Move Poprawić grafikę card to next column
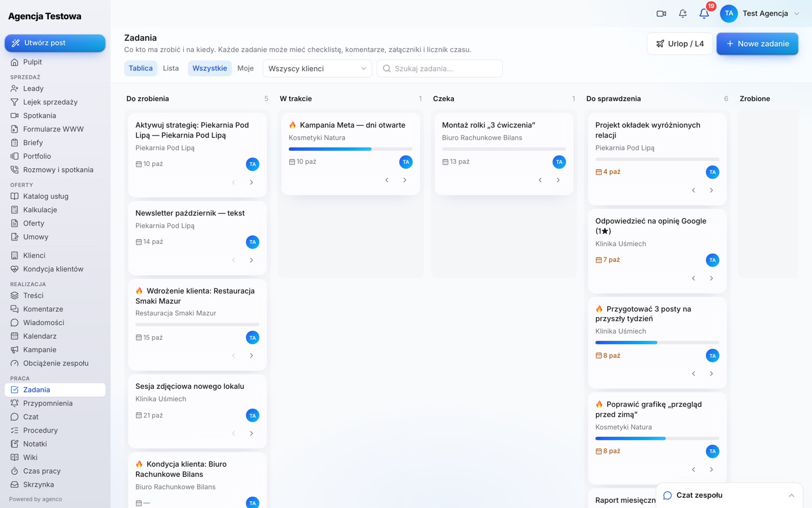Image resolution: width=812 pixels, height=508 pixels. tap(712, 470)
